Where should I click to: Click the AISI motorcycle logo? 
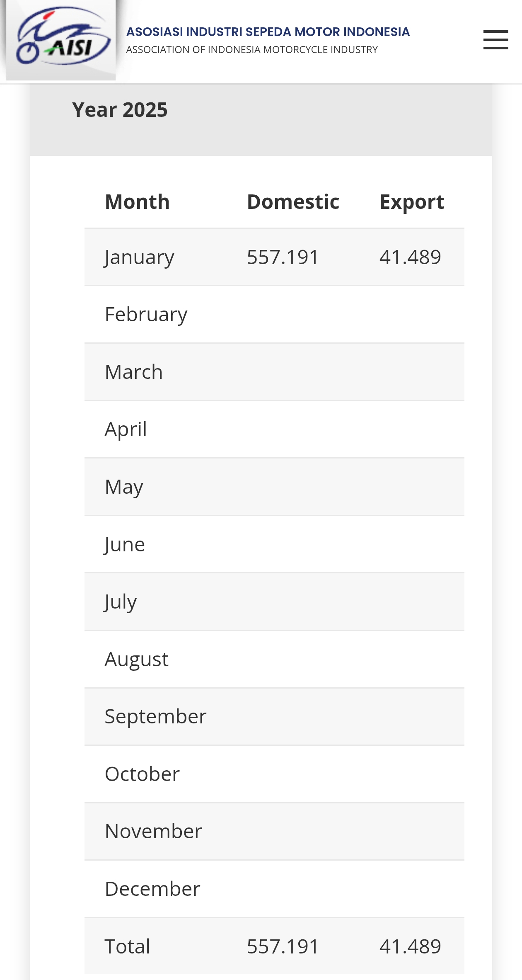(x=61, y=40)
